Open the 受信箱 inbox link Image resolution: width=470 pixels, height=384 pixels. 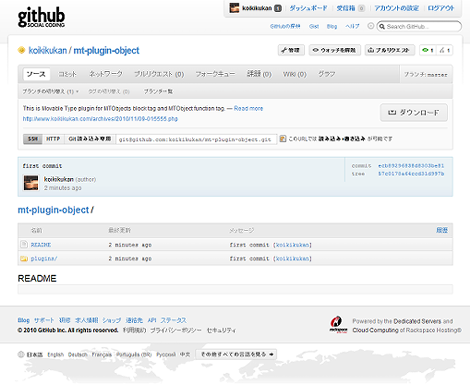coord(346,8)
